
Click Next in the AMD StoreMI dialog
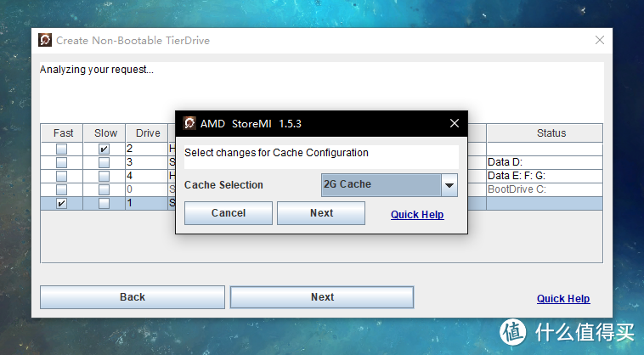[x=321, y=213]
